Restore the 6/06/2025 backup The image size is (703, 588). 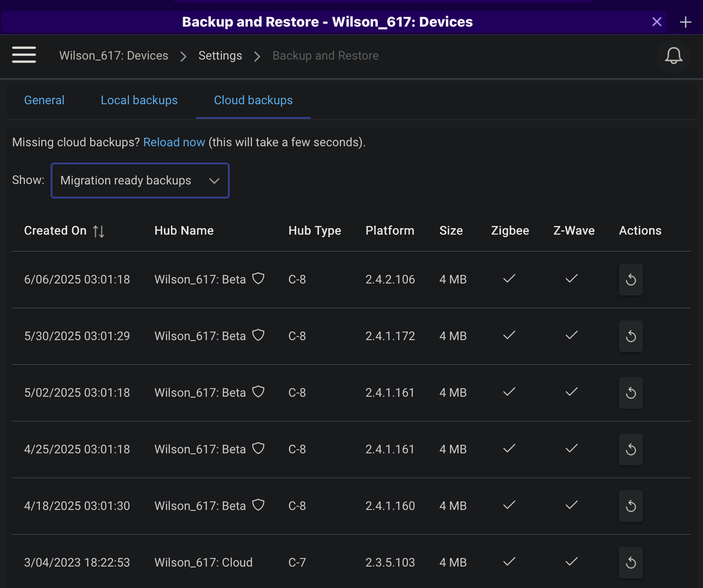tap(631, 280)
